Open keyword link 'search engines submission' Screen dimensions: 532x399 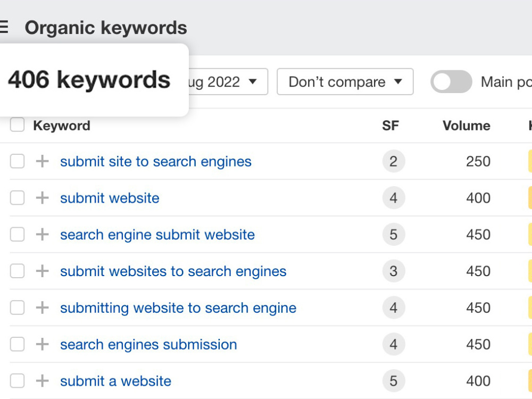tap(148, 345)
